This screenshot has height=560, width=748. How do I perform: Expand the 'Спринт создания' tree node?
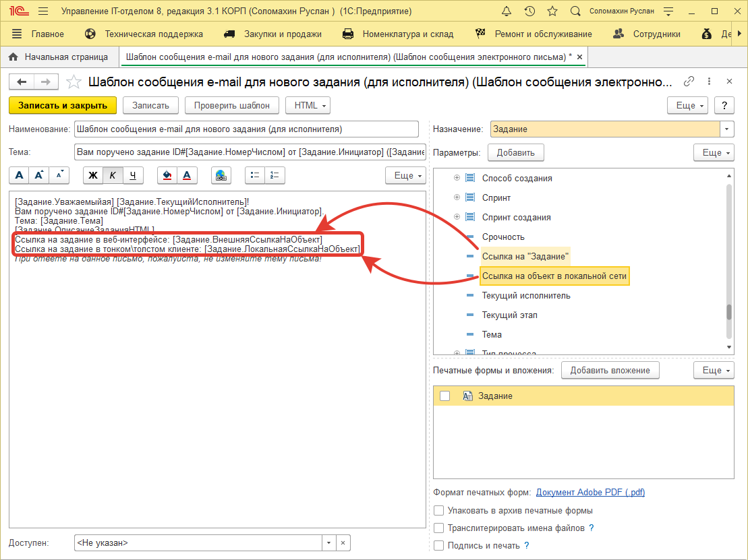pyautogui.click(x=457, y=217)
